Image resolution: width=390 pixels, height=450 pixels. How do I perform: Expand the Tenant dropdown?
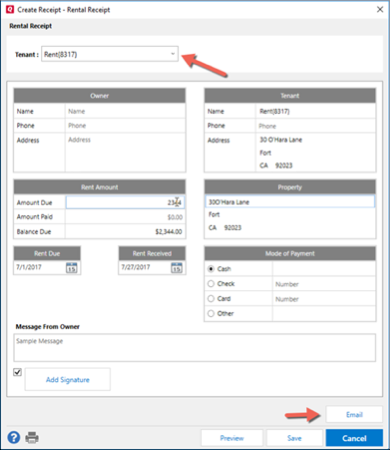click(173, 54)
